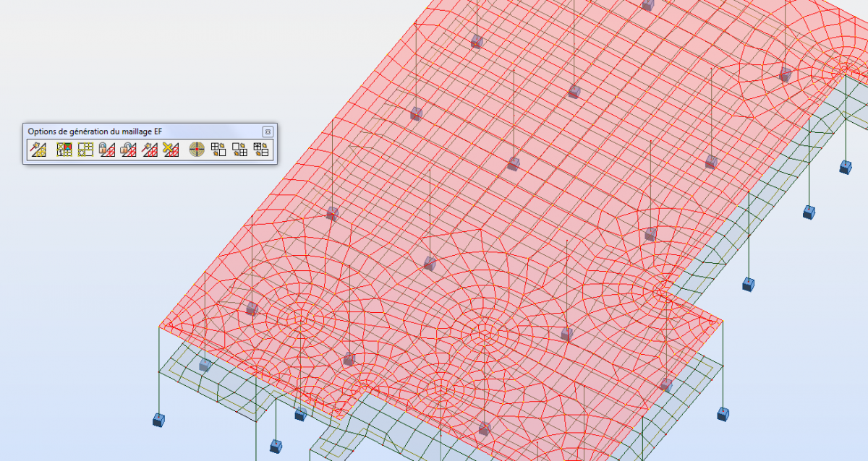Viewport: 868px width, 461px height.
Task: Click the mesh consolidation icon
Action: click(x=218, y=150)
